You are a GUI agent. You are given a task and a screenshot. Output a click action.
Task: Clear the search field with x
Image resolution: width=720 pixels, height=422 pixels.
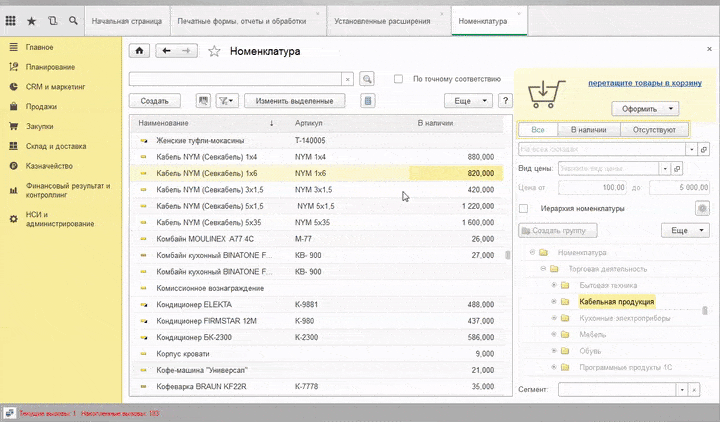(348, 79)
